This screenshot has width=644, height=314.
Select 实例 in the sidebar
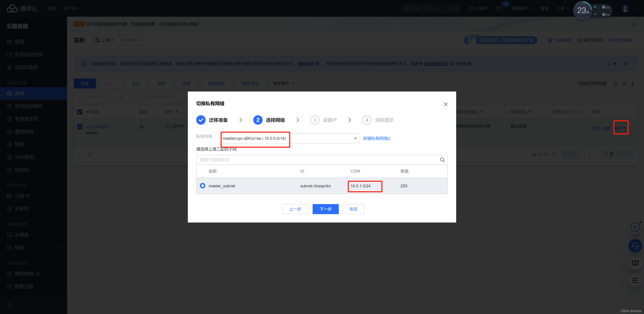pyautogui.click(x=34, y=93)
